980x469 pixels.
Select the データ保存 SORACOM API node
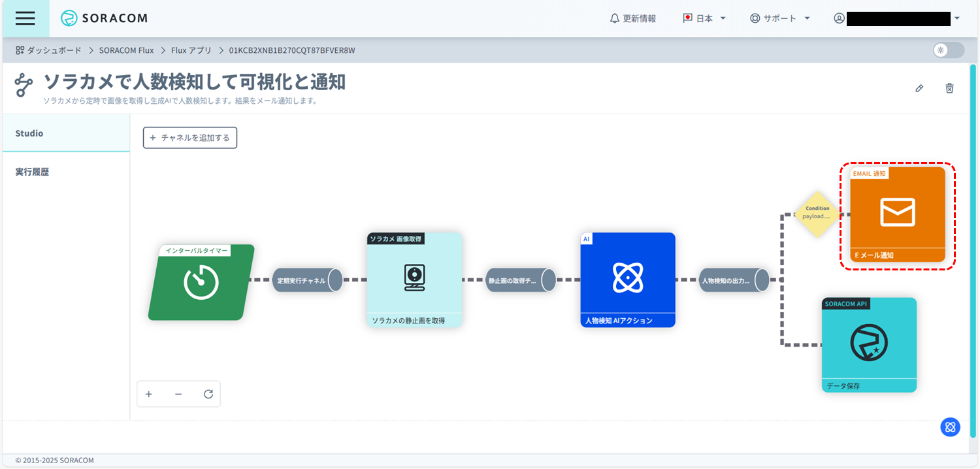click(869, 345)
